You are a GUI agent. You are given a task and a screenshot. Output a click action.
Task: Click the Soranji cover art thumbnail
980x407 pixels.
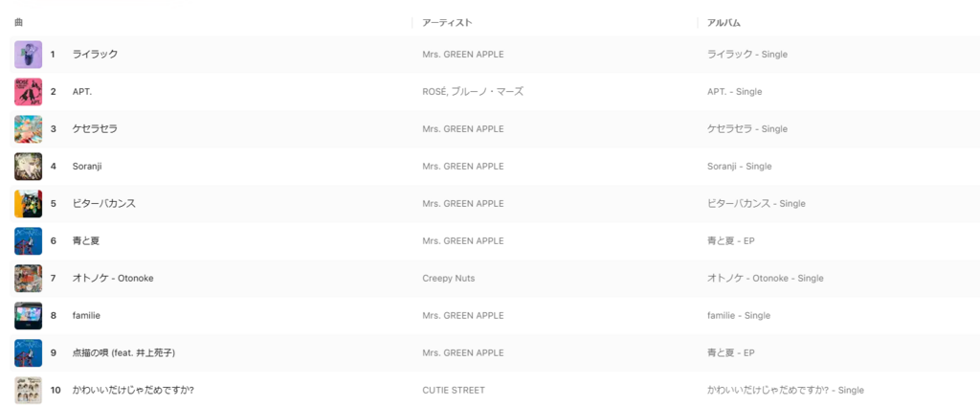[x=28, y=167]
